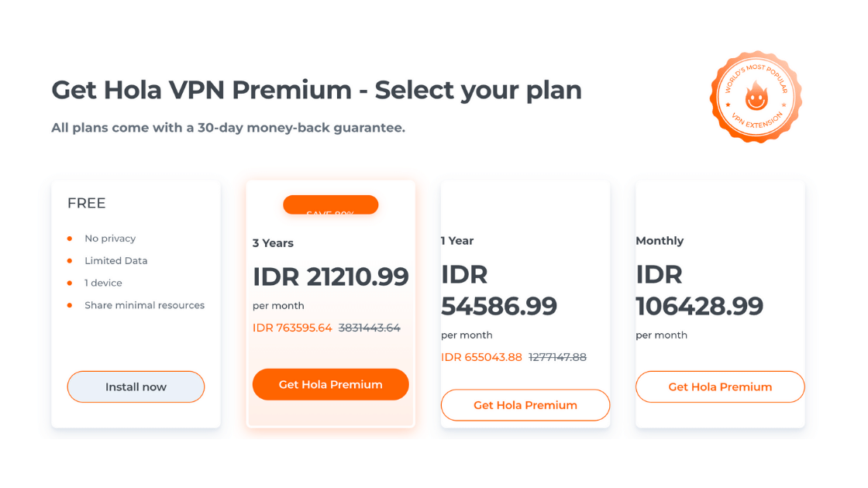Viewport: 868px width, 488px height.
Task: Click the orange bullet beside 1 device
Action: click(70, 284)
